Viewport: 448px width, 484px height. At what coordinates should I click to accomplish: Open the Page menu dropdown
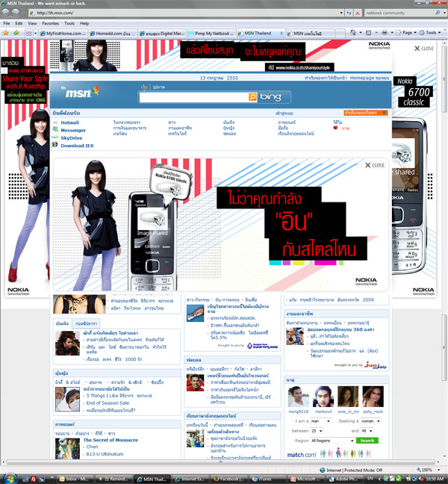406,32
